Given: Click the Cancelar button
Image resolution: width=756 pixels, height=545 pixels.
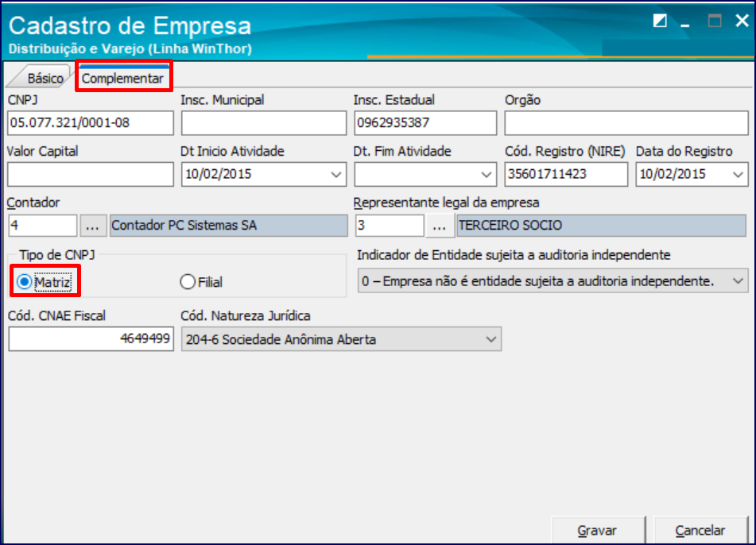Looking at the screenshot, I should (700, 530).
